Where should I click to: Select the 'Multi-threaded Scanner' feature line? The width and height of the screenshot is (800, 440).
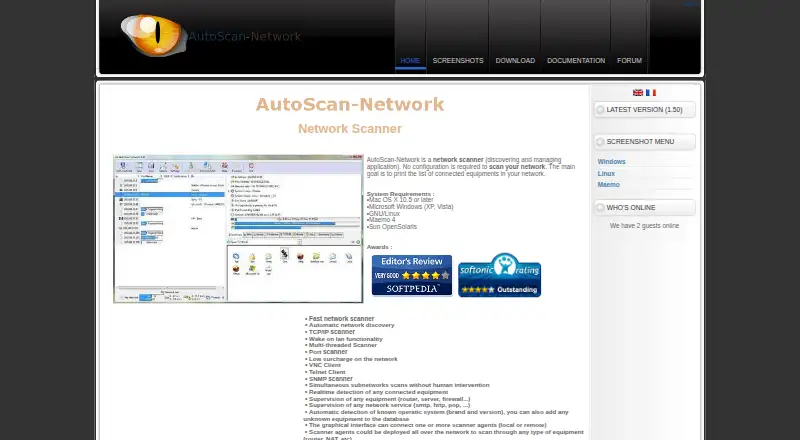coord(343,345)
